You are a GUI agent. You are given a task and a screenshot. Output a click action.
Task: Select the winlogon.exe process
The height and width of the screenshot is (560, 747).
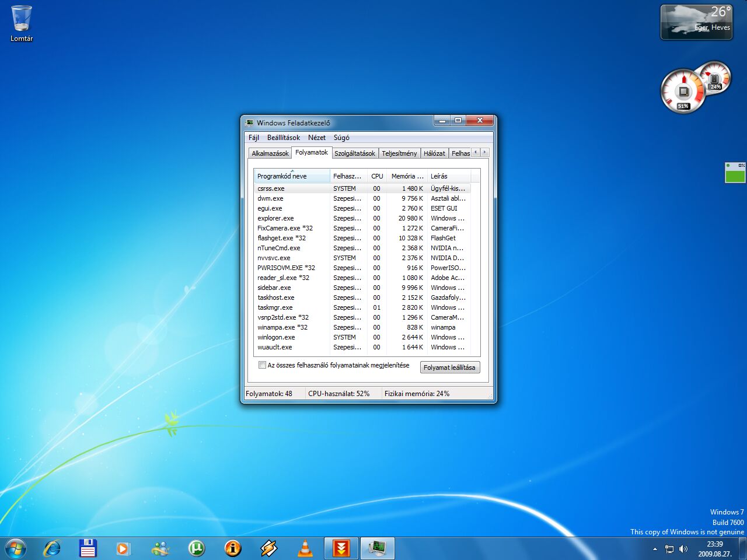tap(362, 337)
